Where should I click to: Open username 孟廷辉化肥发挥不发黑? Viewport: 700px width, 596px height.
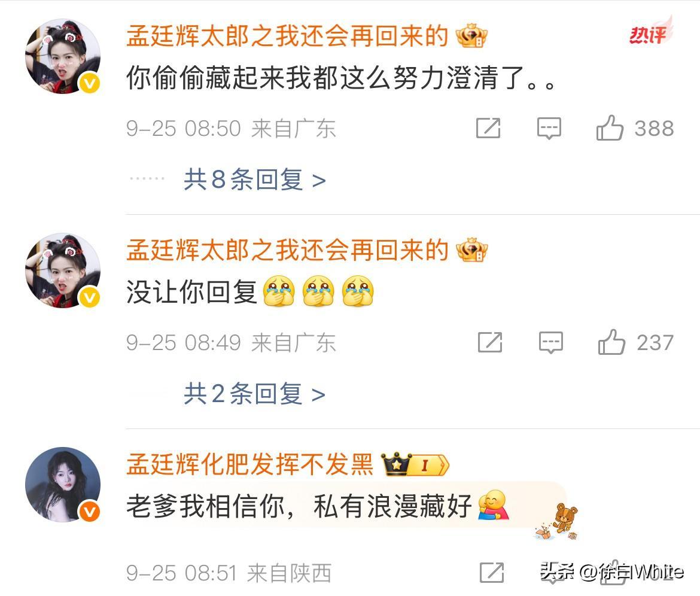click(249, 464)
